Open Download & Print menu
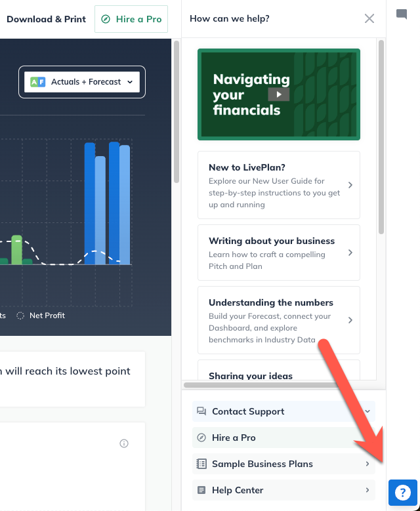Viewport: 420px width, 511px height. pyautogui.click(x=46, y=19)
